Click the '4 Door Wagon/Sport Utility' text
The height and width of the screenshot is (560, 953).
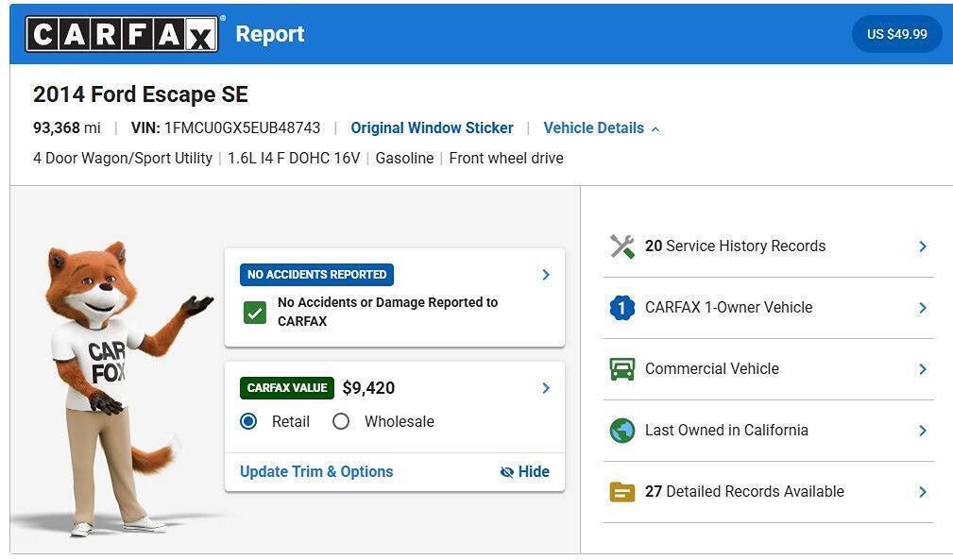tap(123, 159)
